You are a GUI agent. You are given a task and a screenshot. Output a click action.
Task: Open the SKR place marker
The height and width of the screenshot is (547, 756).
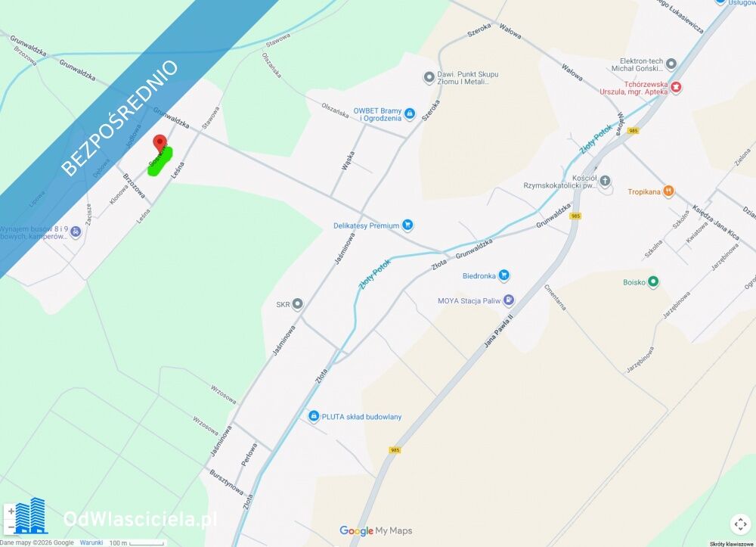(x=297, y=304)
